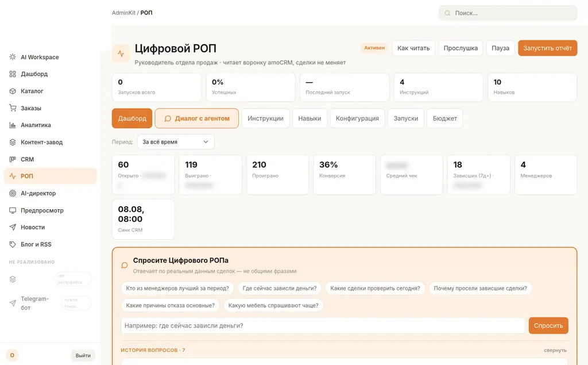Open Аналитика bar chart icon
The height and width of the screenshot is (365, 588).
pyautogui.click(x=13, y=125)
